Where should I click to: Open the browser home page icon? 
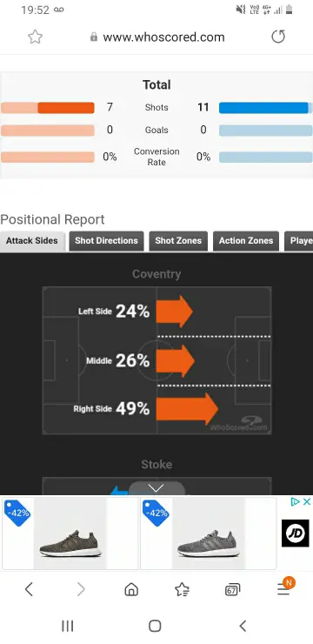131,590
